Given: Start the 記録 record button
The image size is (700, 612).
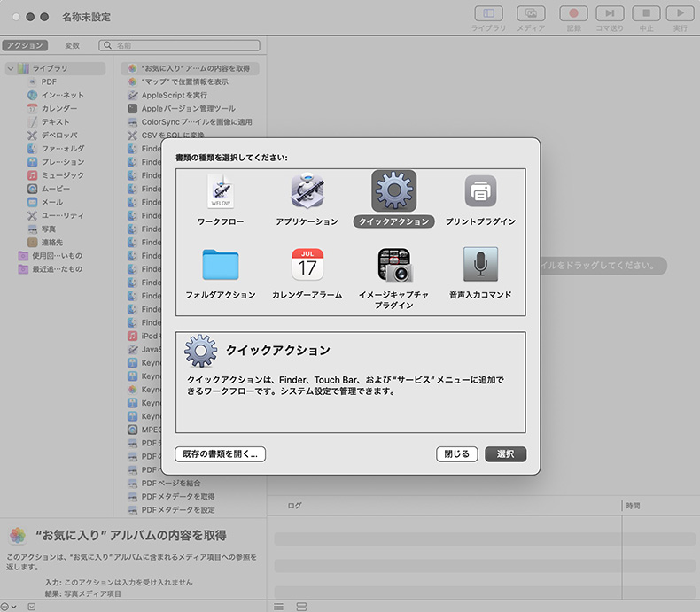Looking at the screenshot, I should tap(573, 13).
